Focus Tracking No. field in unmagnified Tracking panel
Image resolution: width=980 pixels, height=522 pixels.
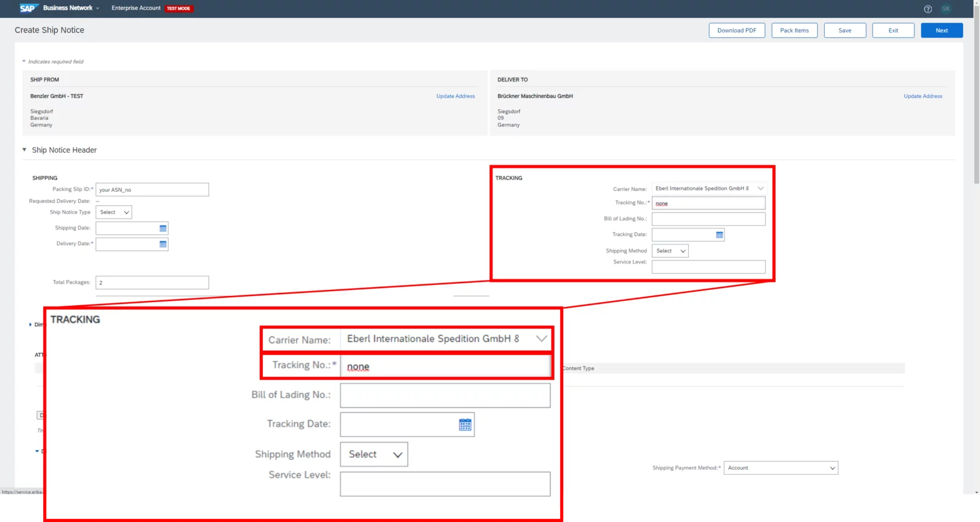click(x=709, y=203)
